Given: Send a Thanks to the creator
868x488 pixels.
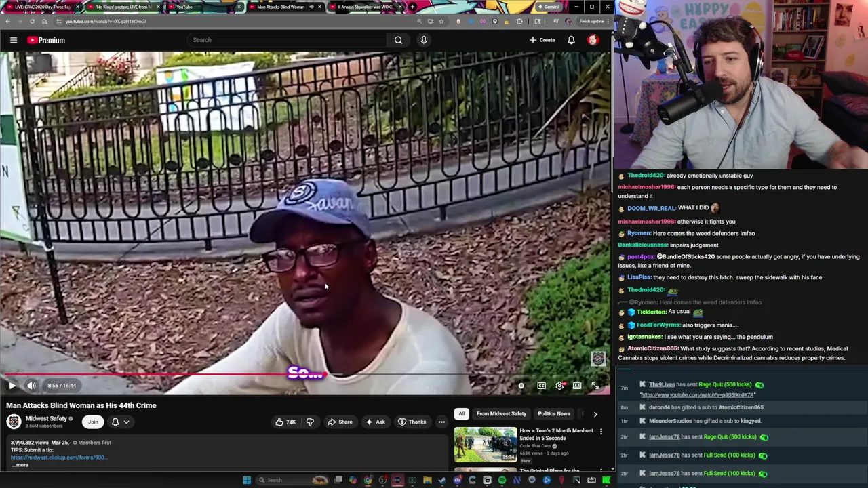Looking at the screenshot, I should (x=412, y=422).
